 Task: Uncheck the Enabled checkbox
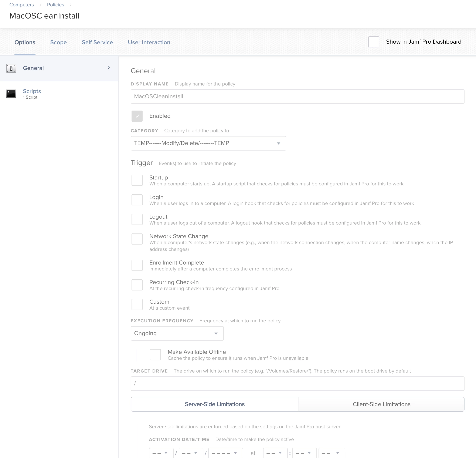(137, 116)
